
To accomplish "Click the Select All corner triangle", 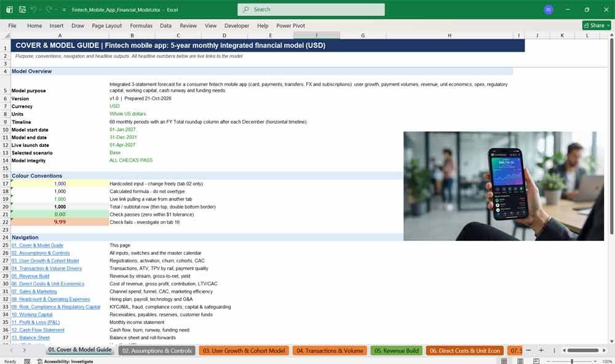I will point(7,36).
